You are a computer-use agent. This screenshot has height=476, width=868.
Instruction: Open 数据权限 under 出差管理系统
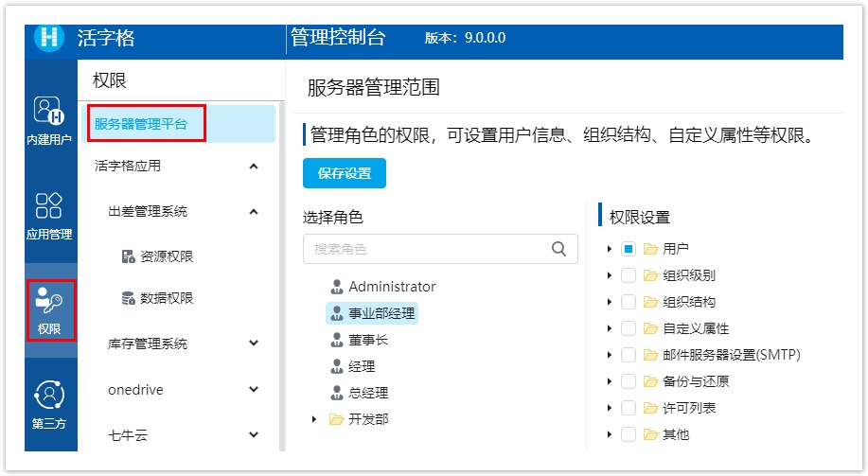point(166,298)
